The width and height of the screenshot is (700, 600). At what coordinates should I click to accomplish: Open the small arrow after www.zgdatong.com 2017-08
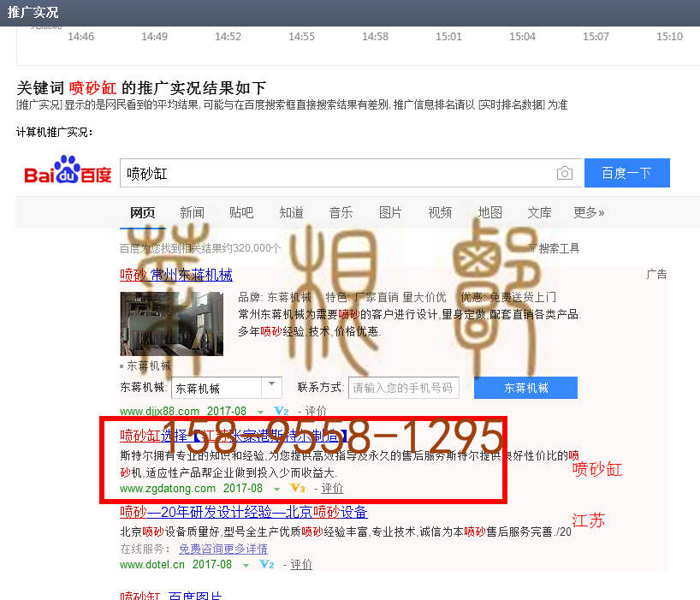coord(276,490)
